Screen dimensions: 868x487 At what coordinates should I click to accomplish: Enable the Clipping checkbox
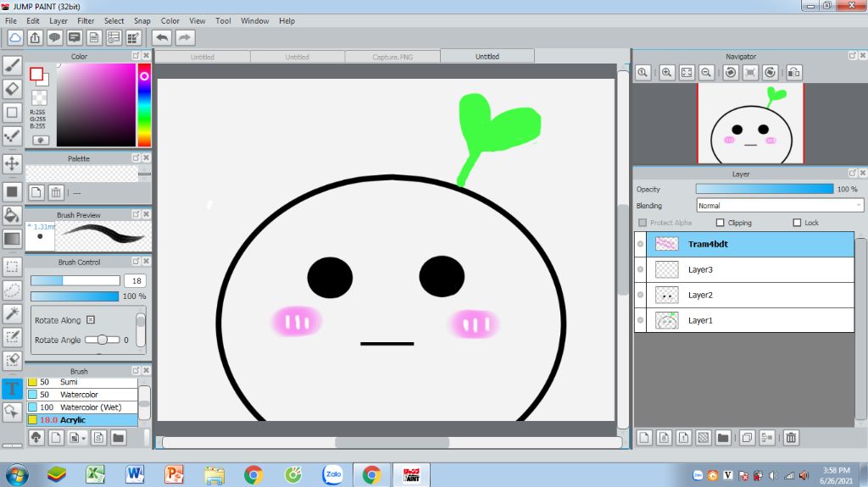click(721, 223)
